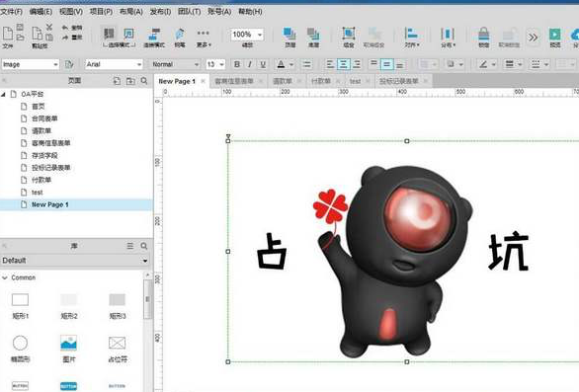
Task: Open the font family Arial dropdown
Action: point(114,64)
